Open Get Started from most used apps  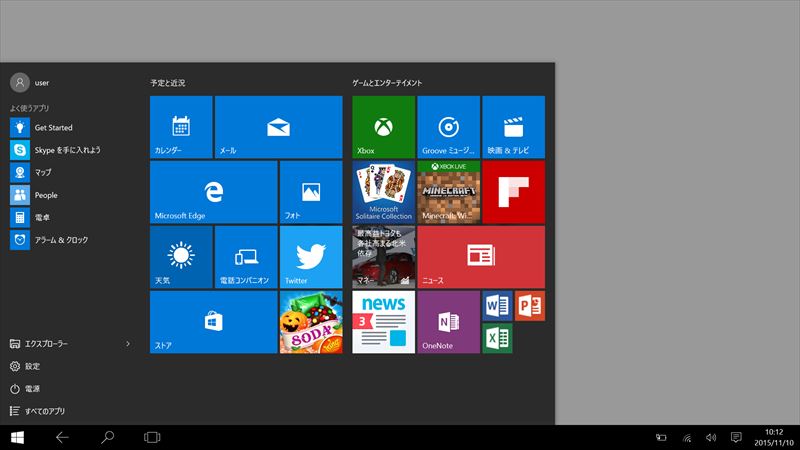click(71, 128)
